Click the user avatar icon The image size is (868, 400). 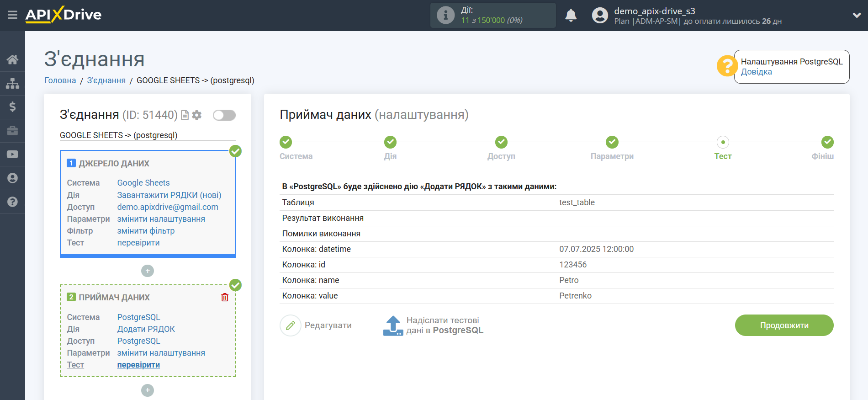pos(600,16)
